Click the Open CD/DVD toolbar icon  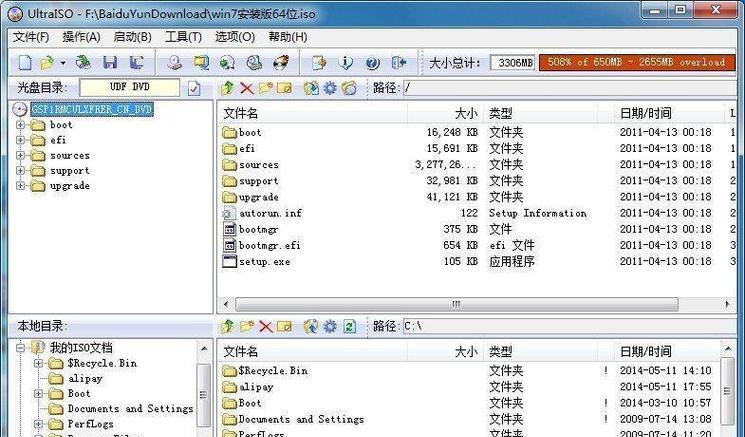[84, 62]
